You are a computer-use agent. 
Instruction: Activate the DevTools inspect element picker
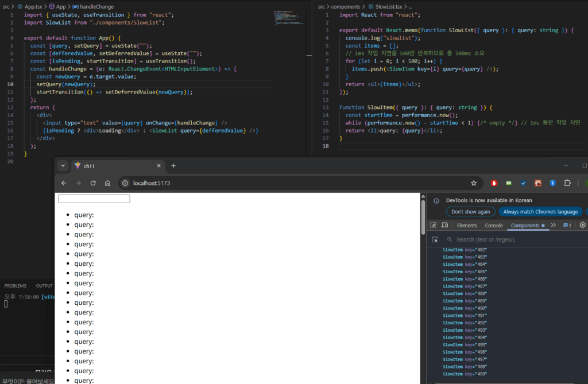(434, 226)
